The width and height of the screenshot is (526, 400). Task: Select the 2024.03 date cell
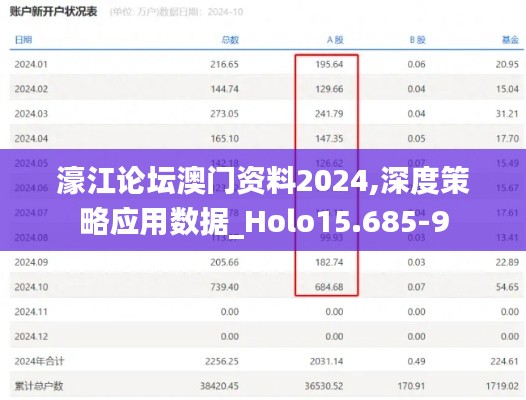tap(31, 114)
